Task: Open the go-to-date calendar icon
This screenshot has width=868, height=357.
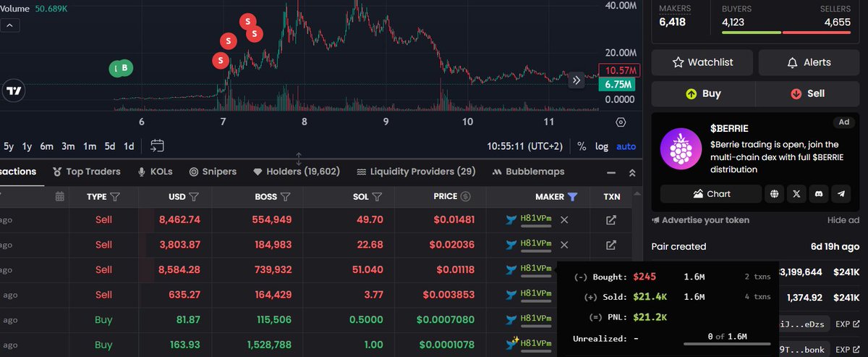Action: [x=157, y=146]
